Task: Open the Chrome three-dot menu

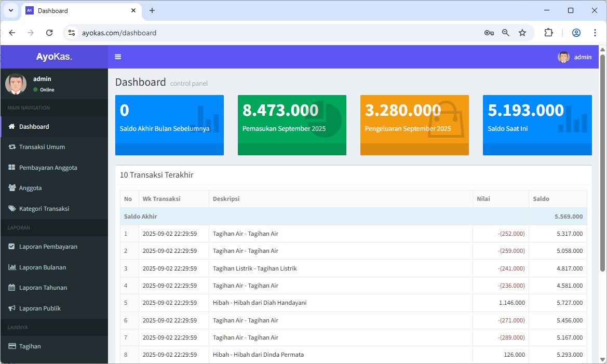Action: [x=595, y=33]
